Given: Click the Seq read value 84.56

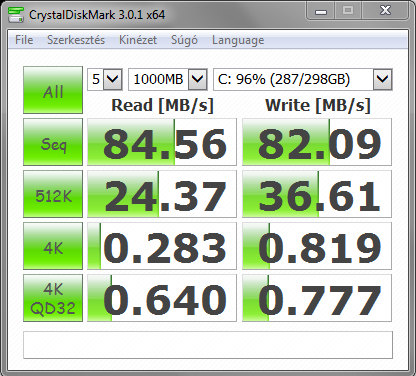Looking at the screenshot, I should click(162, 142).
